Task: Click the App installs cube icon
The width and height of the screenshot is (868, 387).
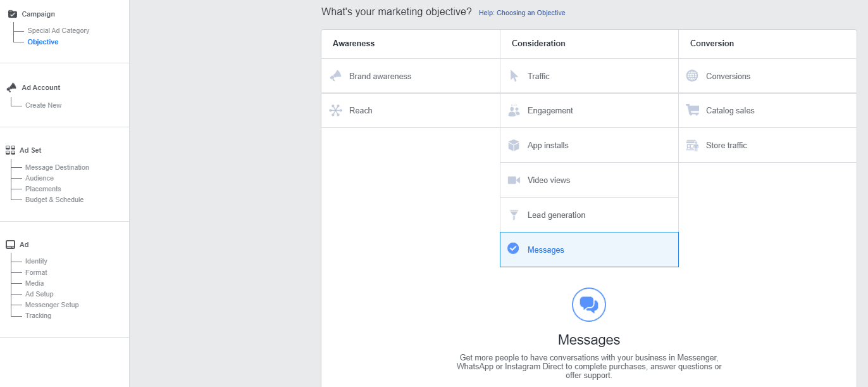Action: click(x=514, y=144)
